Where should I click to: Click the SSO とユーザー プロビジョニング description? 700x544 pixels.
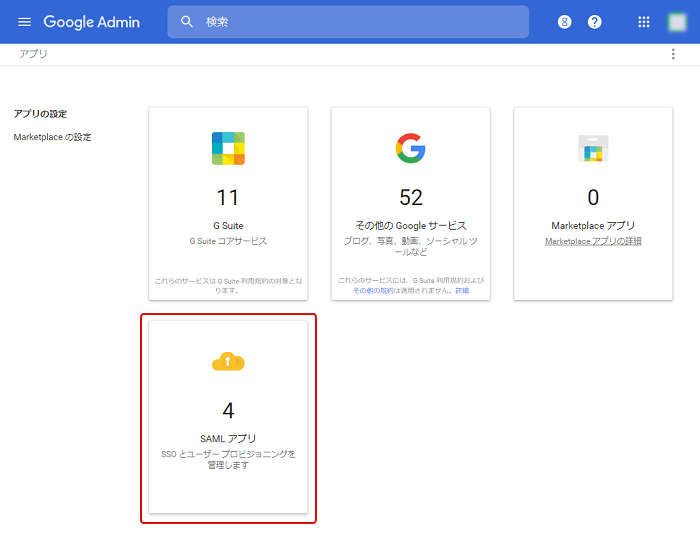click(x=228, y=460)
